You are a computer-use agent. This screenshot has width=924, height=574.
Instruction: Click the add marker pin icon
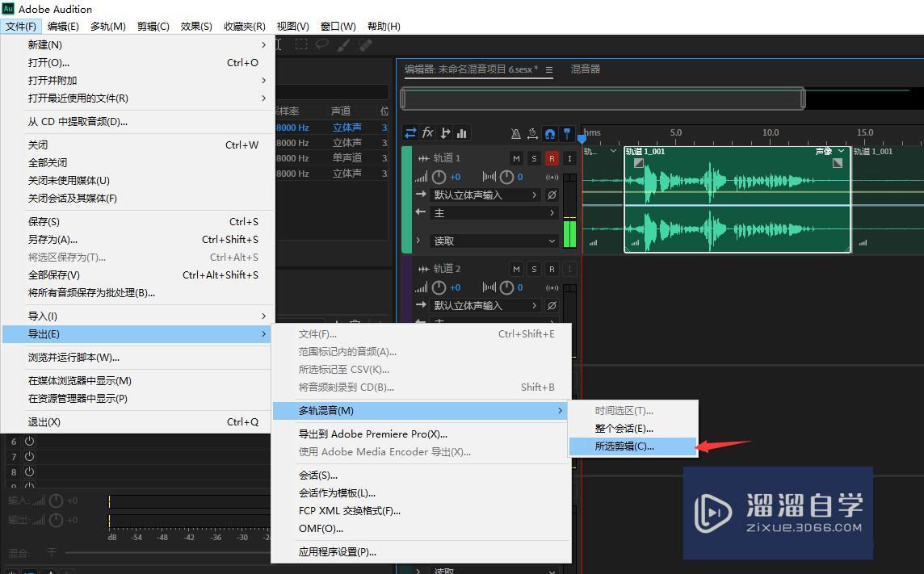click(x=567, y=134)
